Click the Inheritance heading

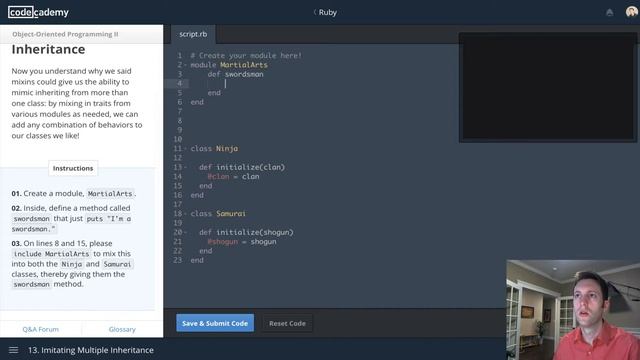point(49,49)
